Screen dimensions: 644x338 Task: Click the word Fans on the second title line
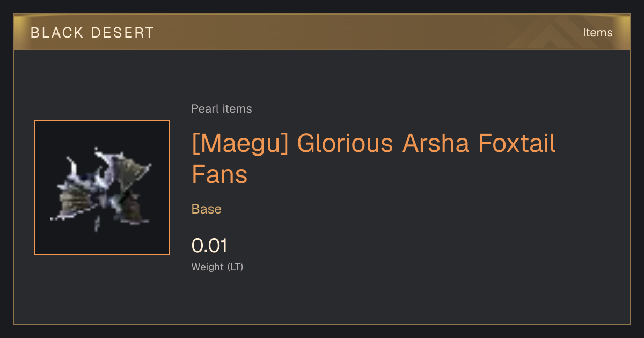click(219, 174)
